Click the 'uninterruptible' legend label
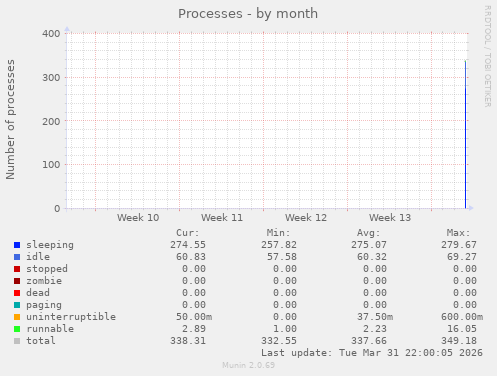The width and height of the screenshot is (497, 376). 71,317
